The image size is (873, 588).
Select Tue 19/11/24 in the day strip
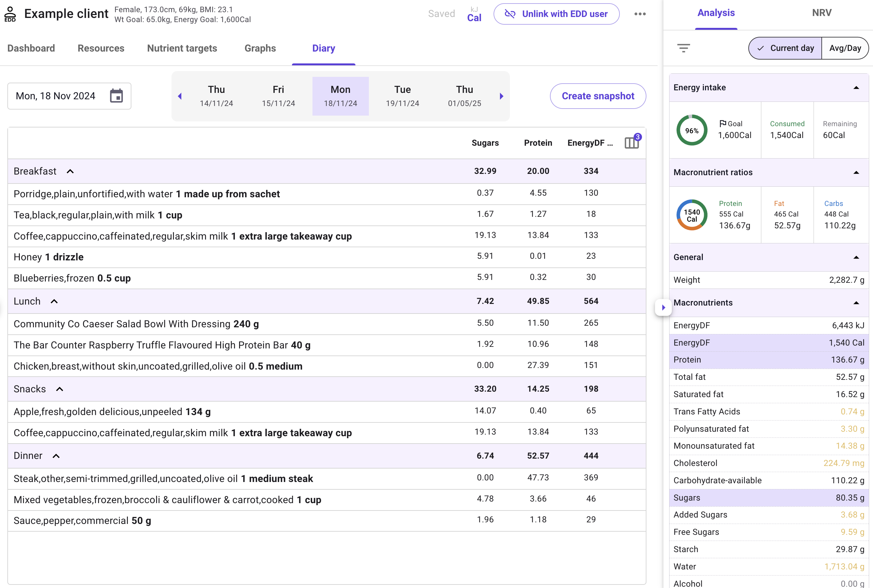pos(402,96)
